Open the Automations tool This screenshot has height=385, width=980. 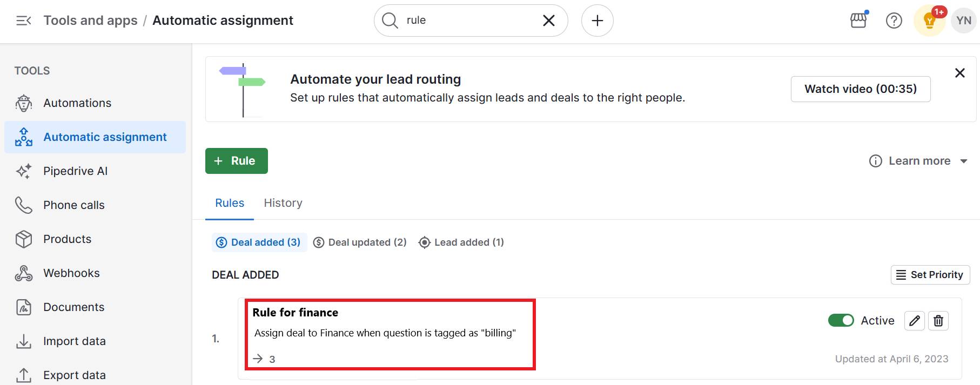(x=77, y=103)
